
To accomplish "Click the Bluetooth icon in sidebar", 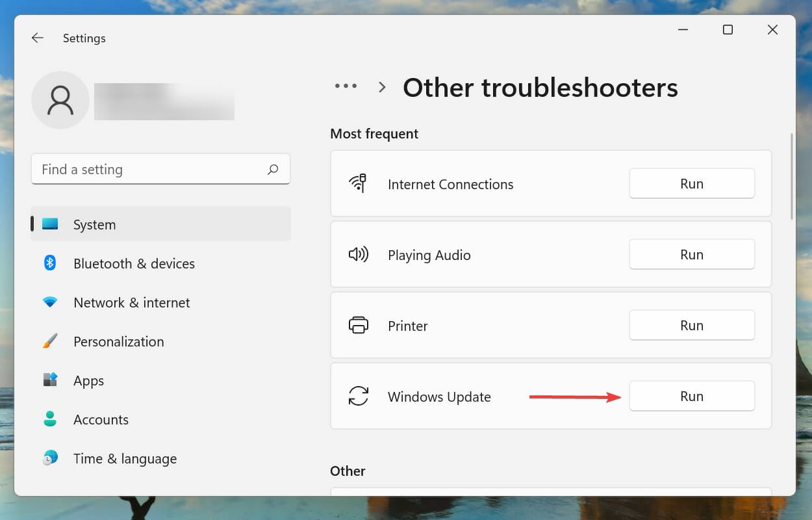I will (50, 263).
